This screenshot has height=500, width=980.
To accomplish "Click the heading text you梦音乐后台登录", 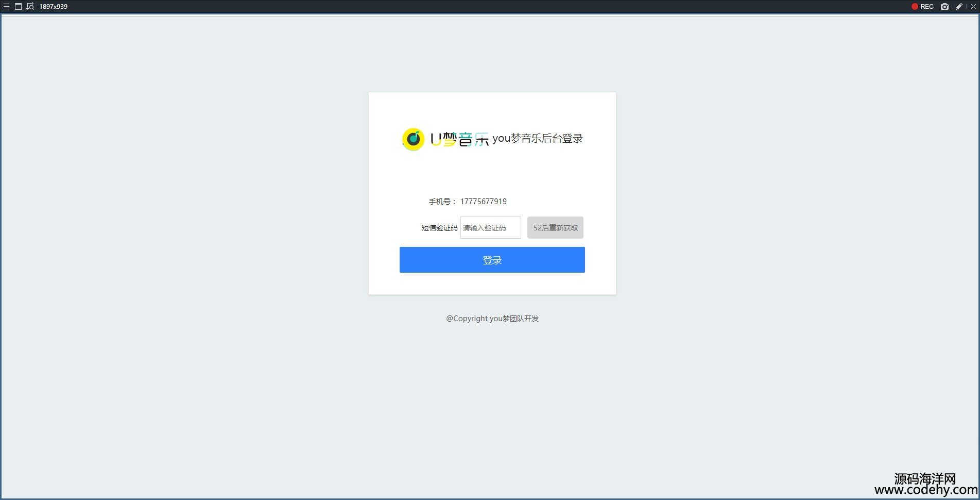I will click(538, 138).
